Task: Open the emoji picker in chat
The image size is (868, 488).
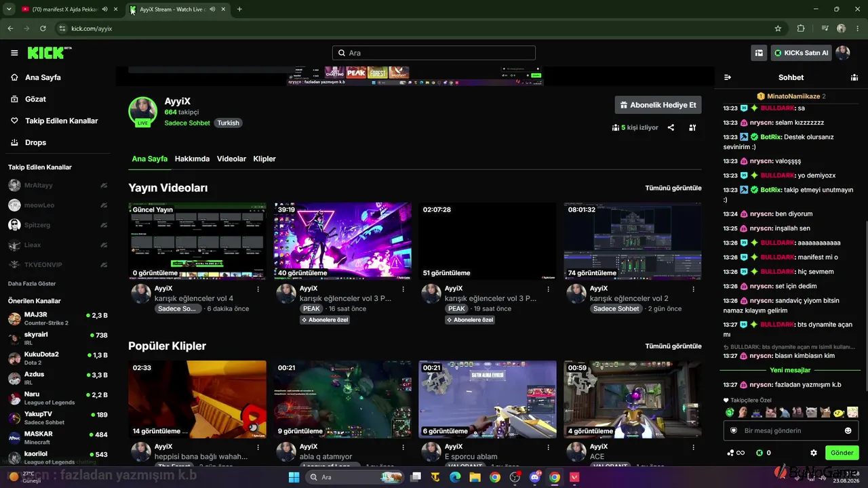Action: (x=848, y=430)
